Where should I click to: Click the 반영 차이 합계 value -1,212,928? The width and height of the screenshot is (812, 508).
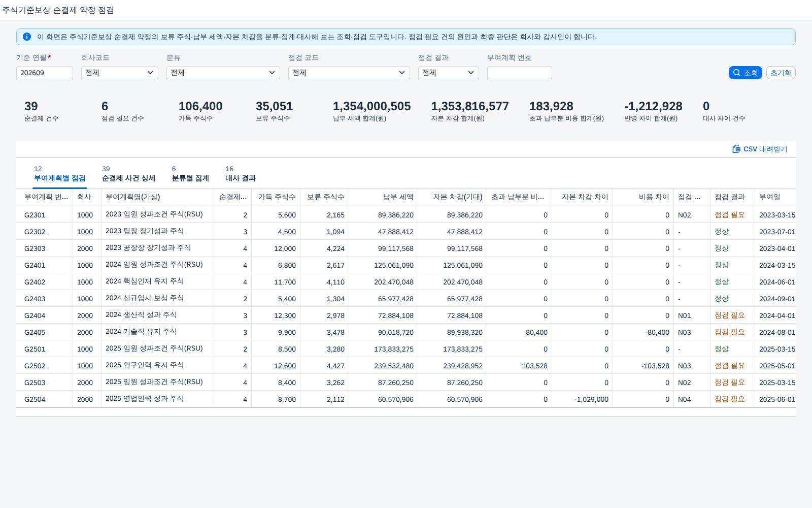coord(653,106)
